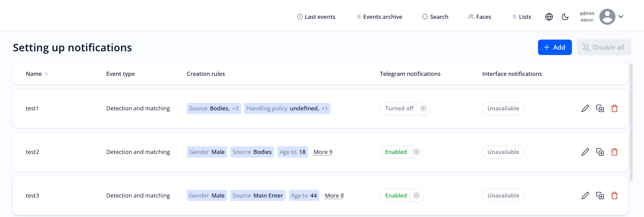
Task: Navigate to the Faces page
Action: (480, 16)
